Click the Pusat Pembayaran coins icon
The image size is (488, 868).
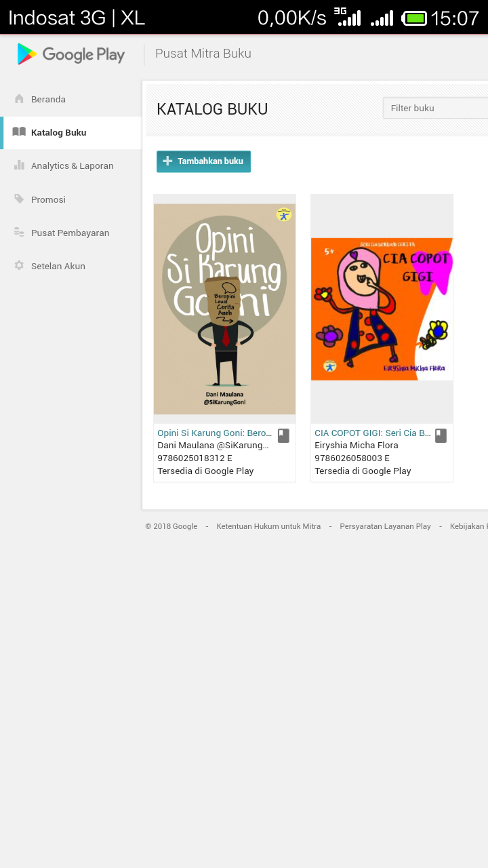click(x=19, y=233)
